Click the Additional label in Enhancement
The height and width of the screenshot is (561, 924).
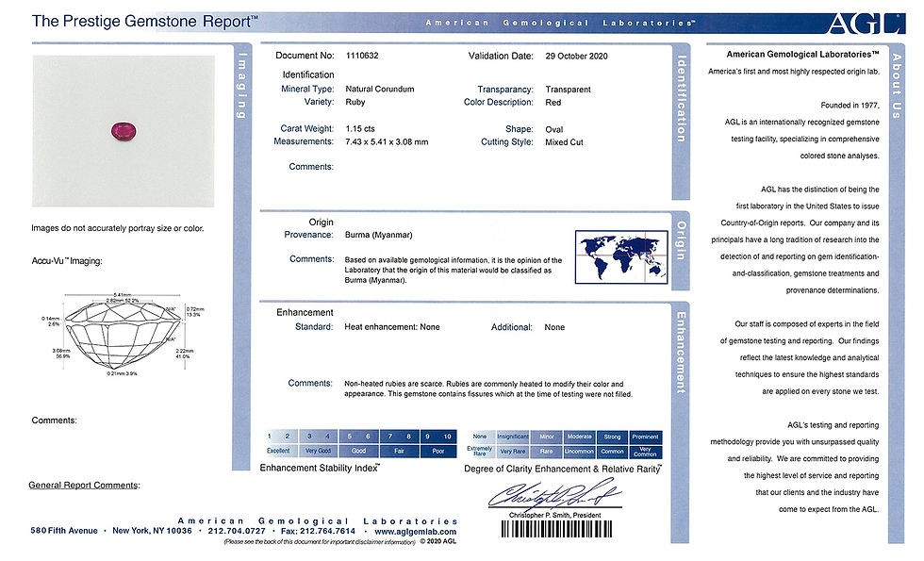coord(511,327)
